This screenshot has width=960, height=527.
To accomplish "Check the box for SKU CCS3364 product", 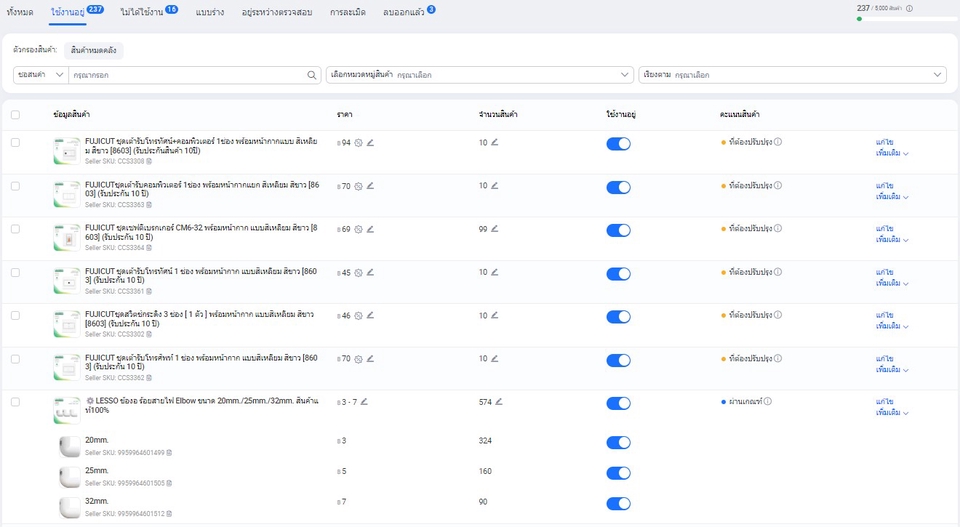I will point(15,229).
